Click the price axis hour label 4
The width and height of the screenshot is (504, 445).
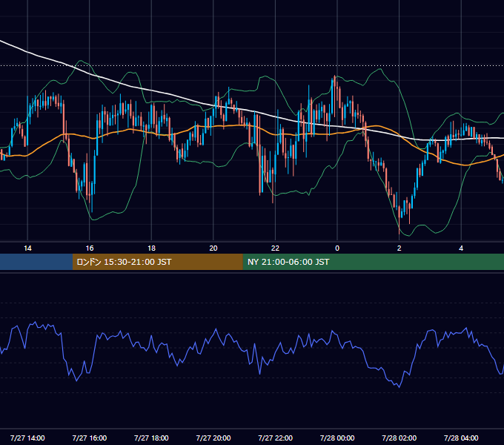point(461,248)
